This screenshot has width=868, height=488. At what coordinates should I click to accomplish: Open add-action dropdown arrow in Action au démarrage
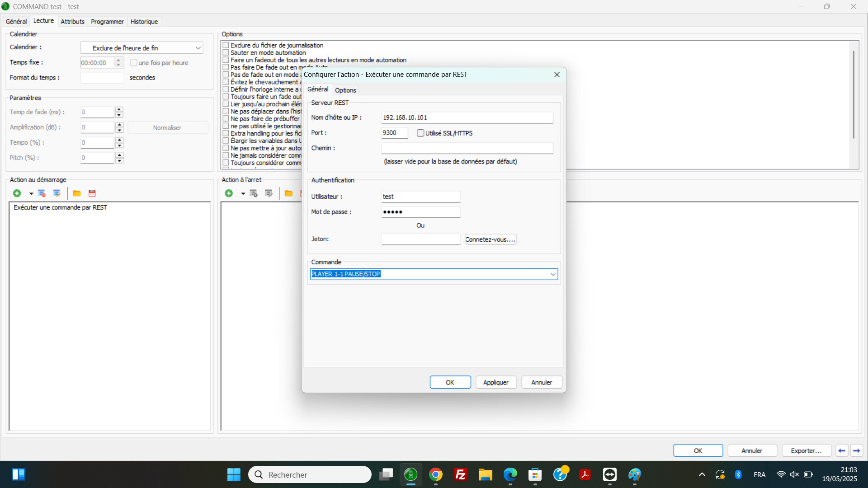click(31, 193)
